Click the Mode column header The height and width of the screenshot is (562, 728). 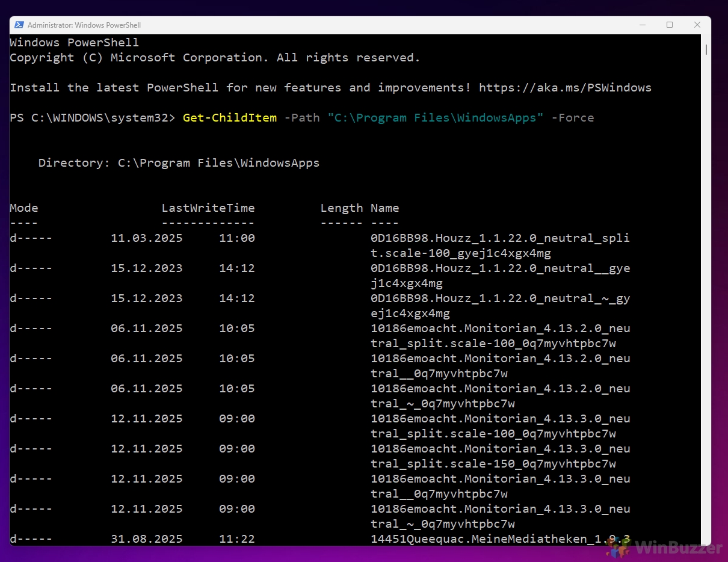coord(24,208)
